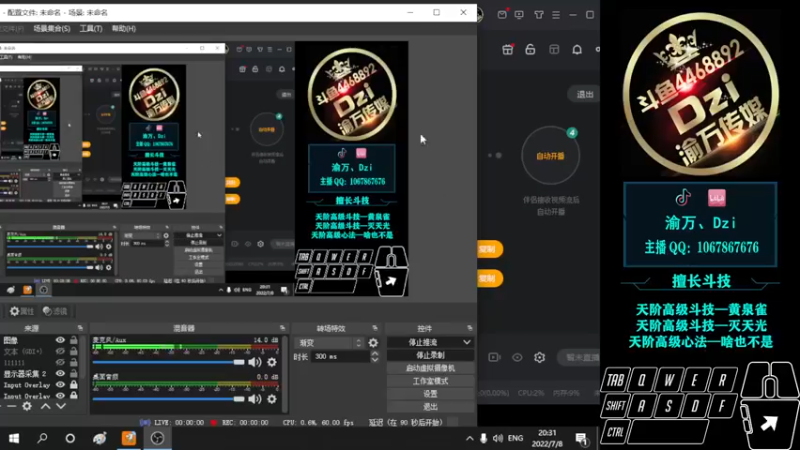
Task: Mute the 桌面音频 speaker icon
Action: tap(254, 399)
